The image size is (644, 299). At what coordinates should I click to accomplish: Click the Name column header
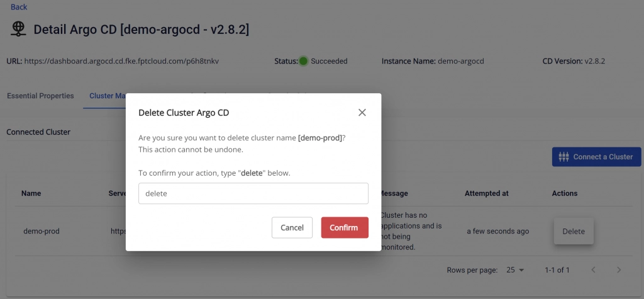[31, 193]
